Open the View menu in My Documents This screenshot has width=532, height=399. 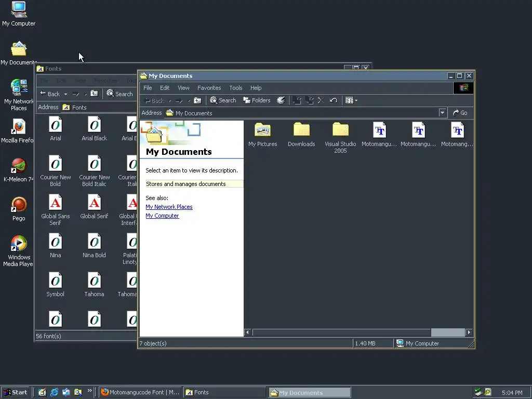[x=183, y=88]
